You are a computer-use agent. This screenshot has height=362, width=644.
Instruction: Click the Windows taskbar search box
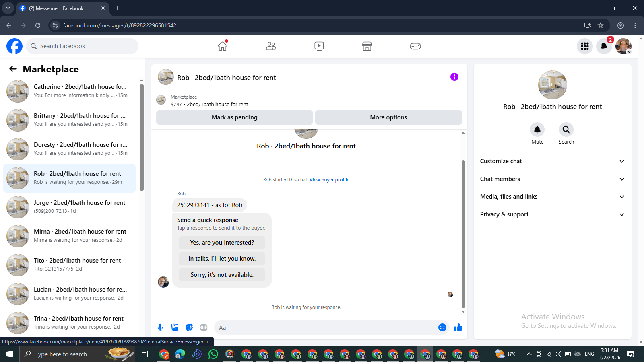tap(77, 354)
